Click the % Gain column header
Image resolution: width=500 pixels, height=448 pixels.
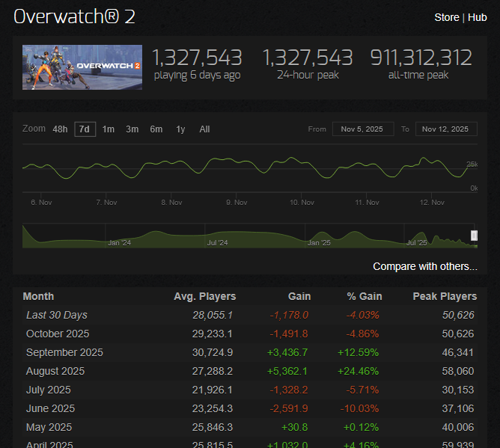click(365, 296)
